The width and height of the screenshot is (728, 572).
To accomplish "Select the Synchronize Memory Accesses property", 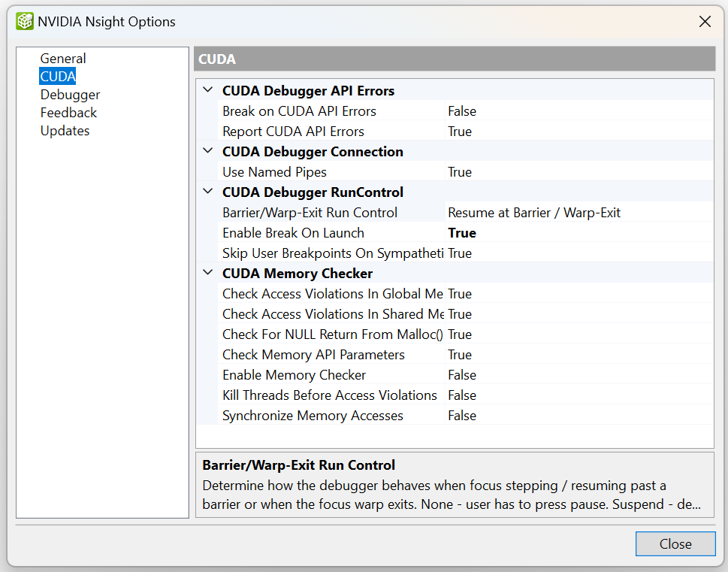I will click(313, 416).
